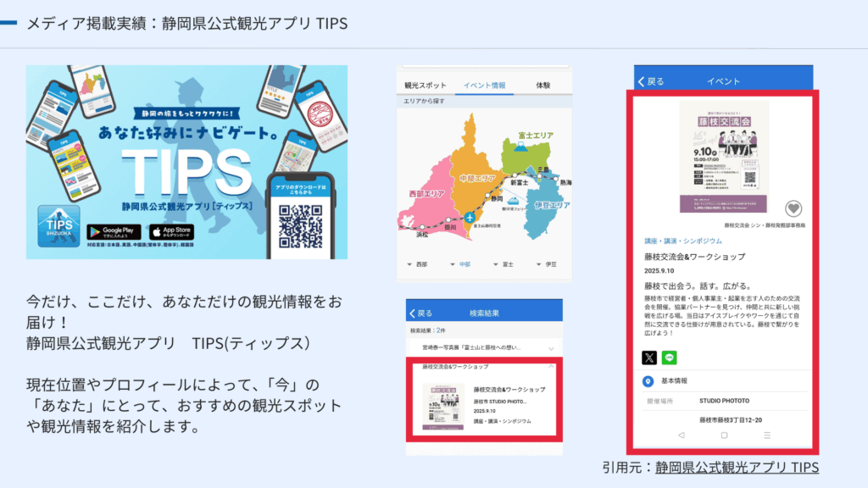
Task: Expand the 宮崎泰一写真展 result row
Action: 484,348
